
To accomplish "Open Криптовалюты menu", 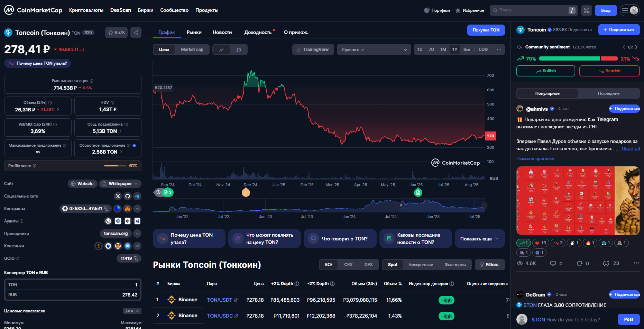I will tap(86, 10).
